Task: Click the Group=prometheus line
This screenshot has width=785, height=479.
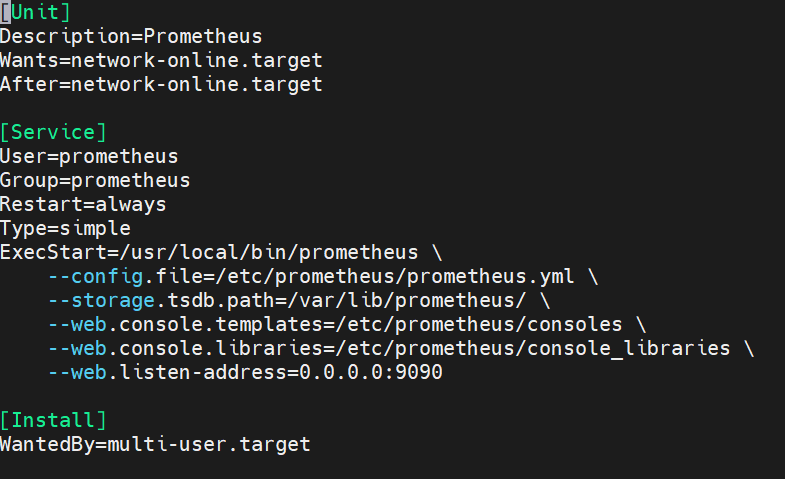Action: (x=95, y=181)
